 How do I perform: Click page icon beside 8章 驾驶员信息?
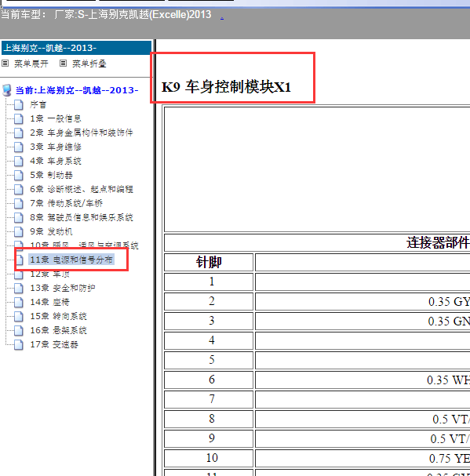(19, 217)
